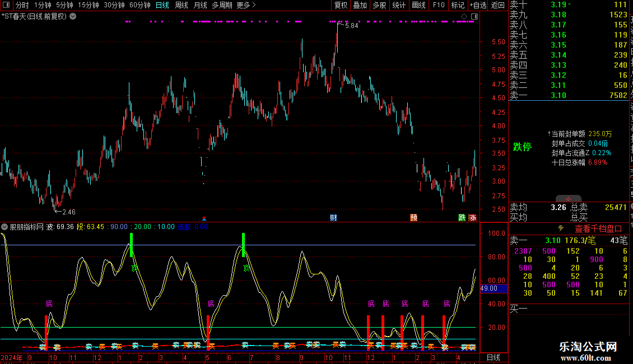The height and width of the screenshot is (364, 633).
Task: Click the 财 financial marker icon
Action: [x=333, y=217]
